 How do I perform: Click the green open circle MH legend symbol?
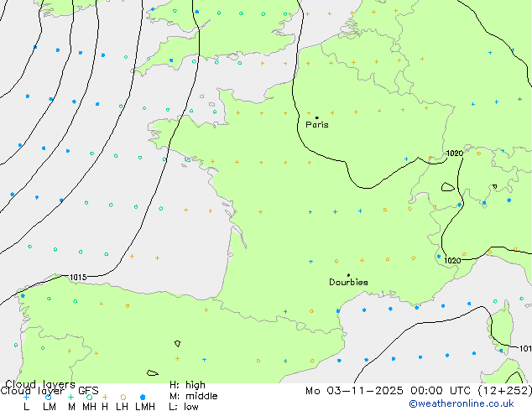point(90,397)
